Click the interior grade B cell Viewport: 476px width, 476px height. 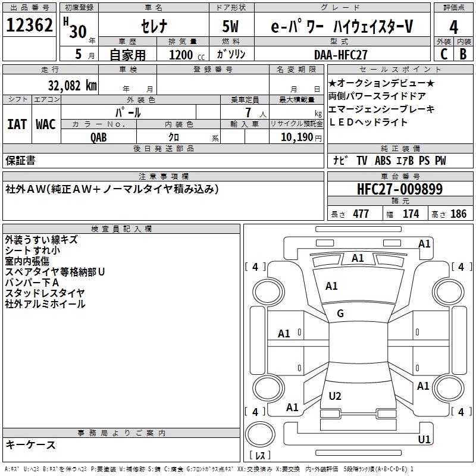[x=463, y=54]
